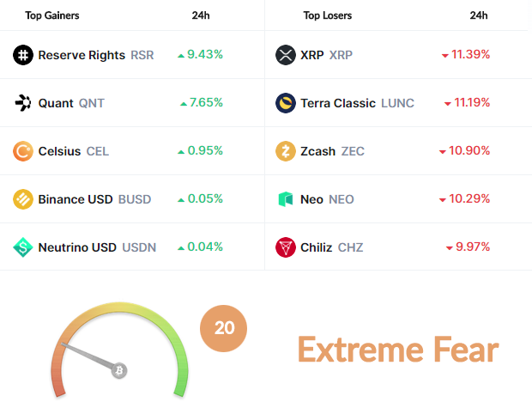
Task: Select the Top Gainers column header
Action: pos(52,15)
